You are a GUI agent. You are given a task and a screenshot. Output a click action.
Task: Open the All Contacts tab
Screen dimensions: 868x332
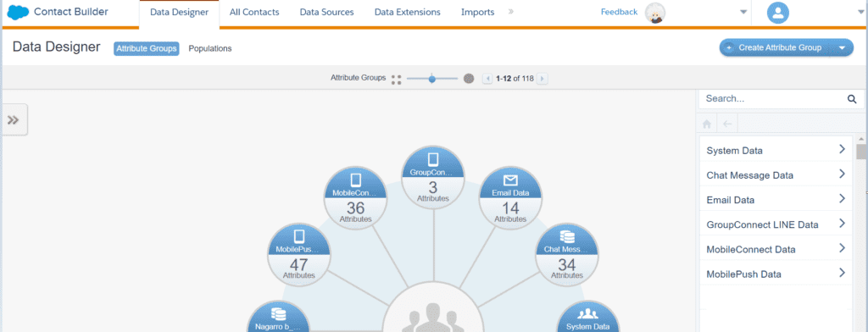coord(254,12)
